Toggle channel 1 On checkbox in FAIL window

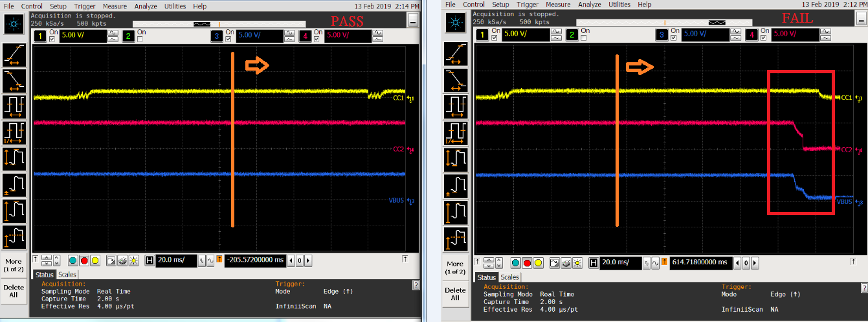tap(495, 38)
